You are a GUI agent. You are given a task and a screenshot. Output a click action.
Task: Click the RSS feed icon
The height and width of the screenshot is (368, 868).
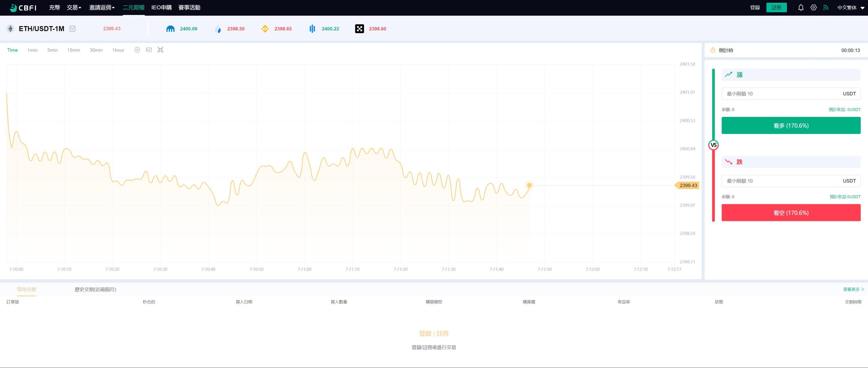[826, 7]
